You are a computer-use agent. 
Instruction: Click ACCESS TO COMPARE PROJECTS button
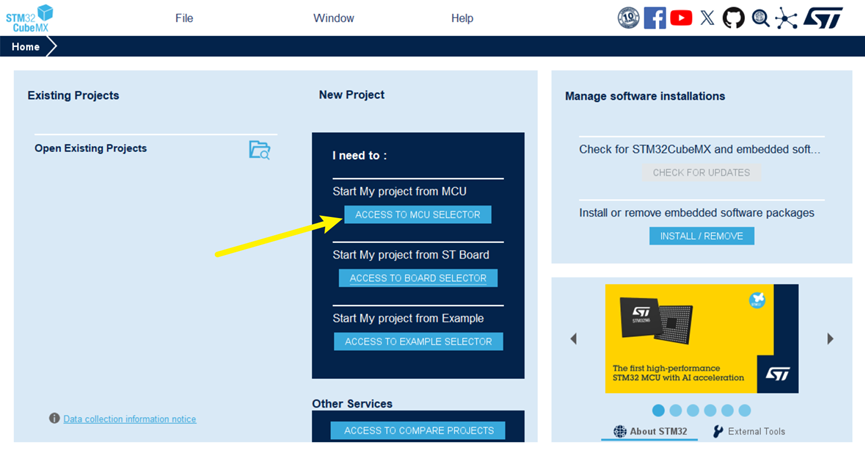click(418, 430)
